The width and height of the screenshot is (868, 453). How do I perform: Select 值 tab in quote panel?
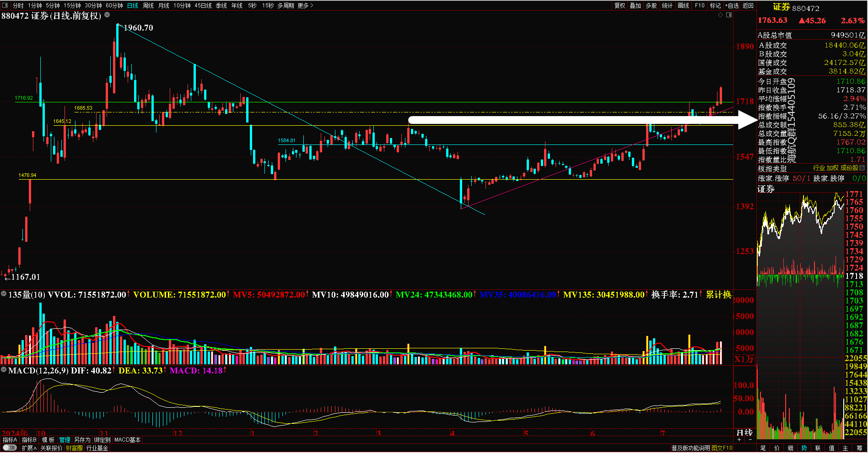[831, 448]
